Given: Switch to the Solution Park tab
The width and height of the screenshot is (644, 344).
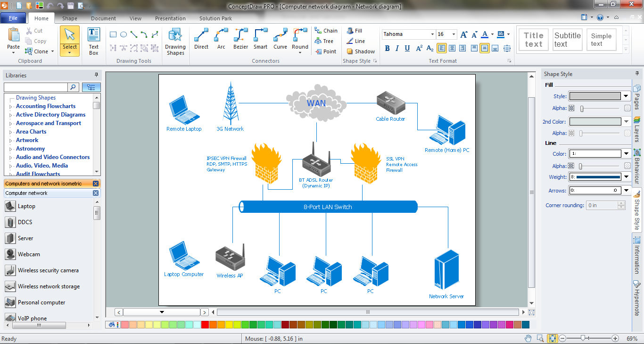Looking at the screenshot, I should (x=215, y=18).
